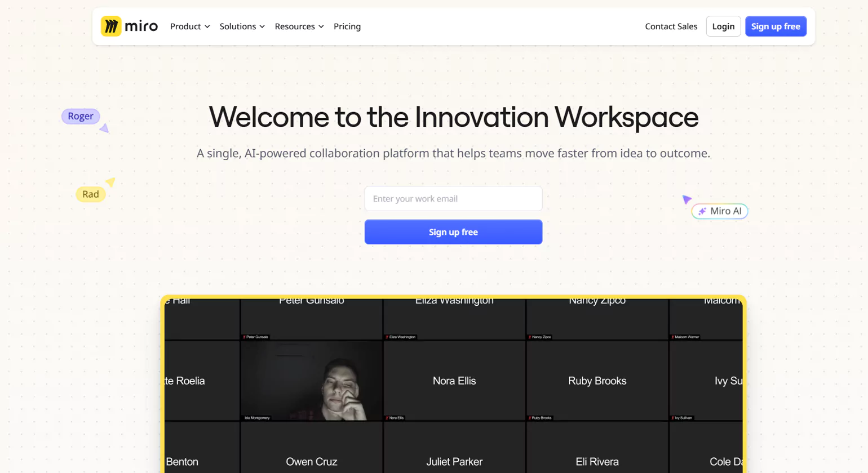Open the Contact Sales link
The image size is (868, 473).
point(671,26)
